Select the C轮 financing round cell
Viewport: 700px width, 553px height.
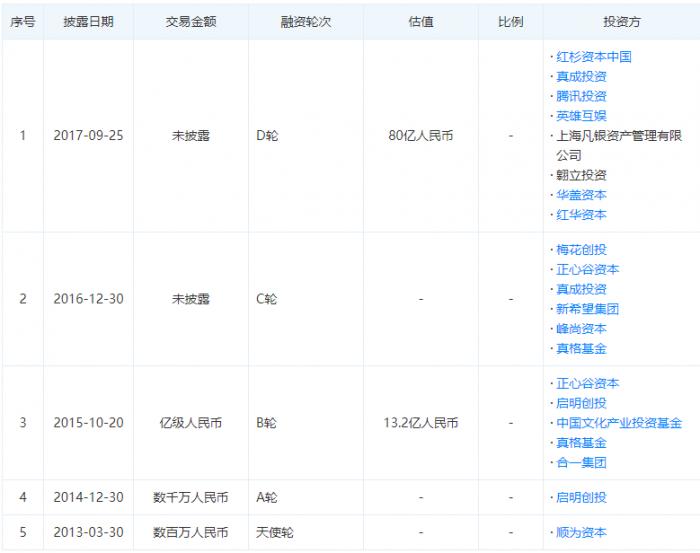point(267,299)
